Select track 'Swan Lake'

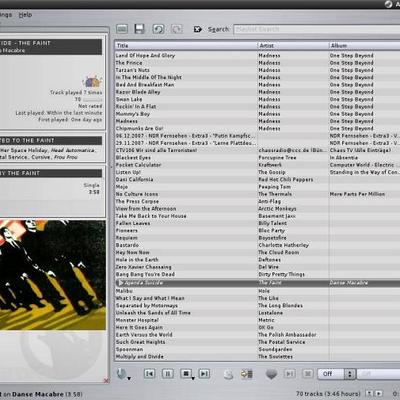[129, 99]
